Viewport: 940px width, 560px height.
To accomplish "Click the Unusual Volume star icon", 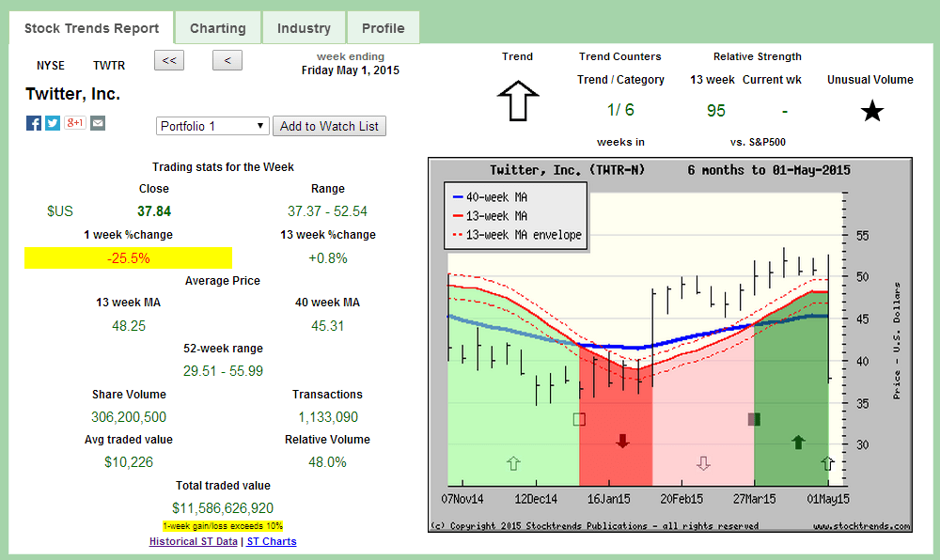I will coord(872,111).
